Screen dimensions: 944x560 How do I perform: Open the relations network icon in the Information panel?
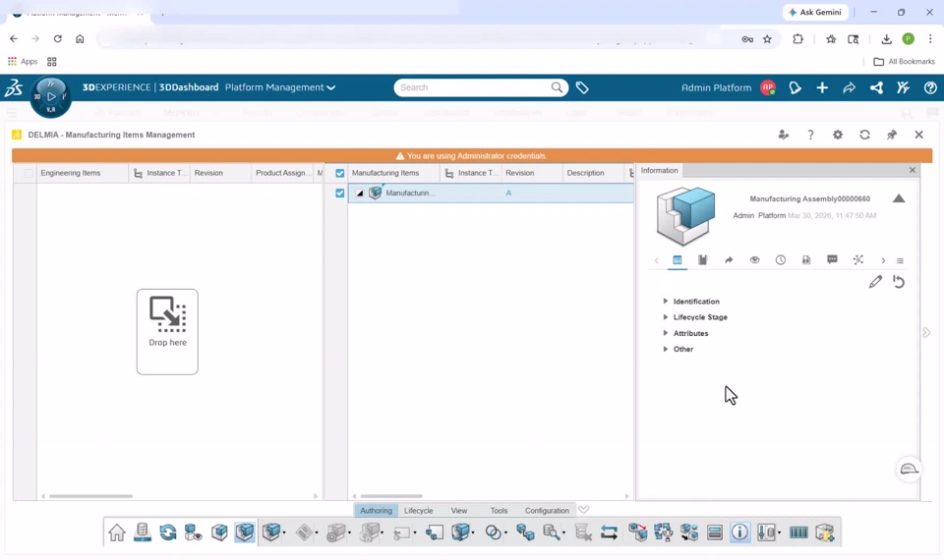pyautogui.click(x=857, y=259)
